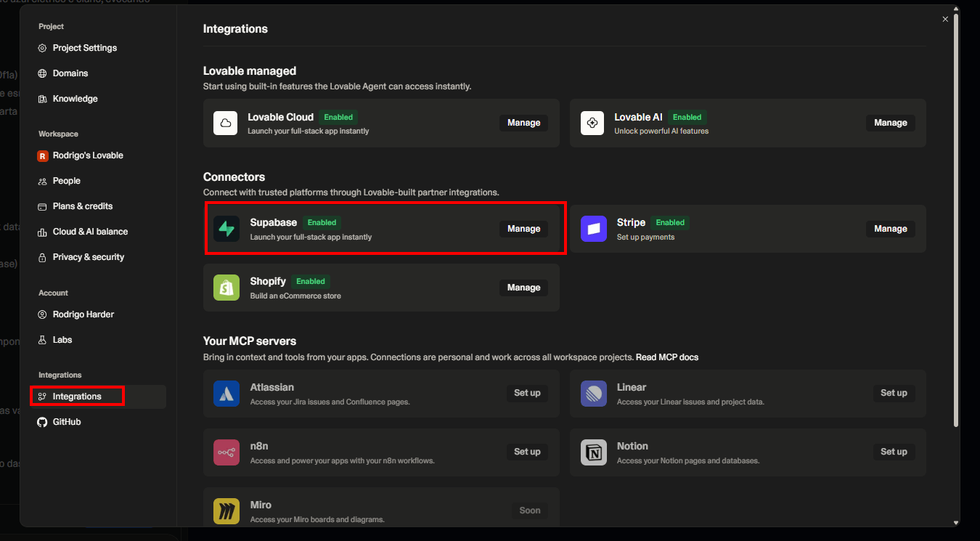
Task: Set up the n8n MCP server
Action: 527,452
